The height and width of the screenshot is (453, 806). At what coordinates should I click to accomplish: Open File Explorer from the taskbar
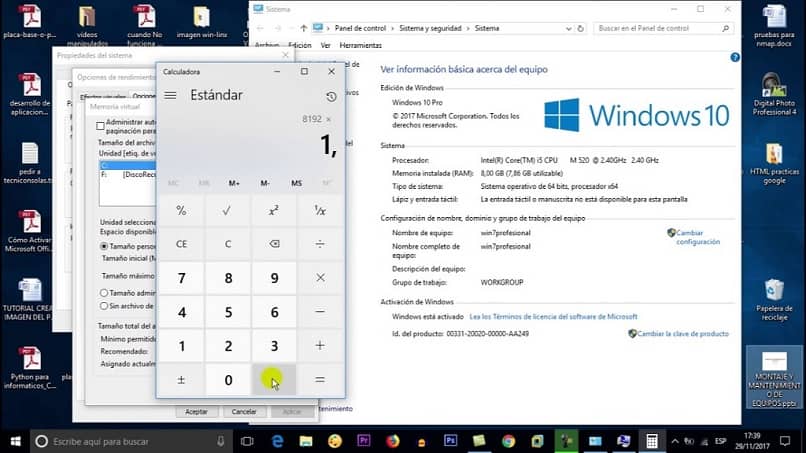306,441
